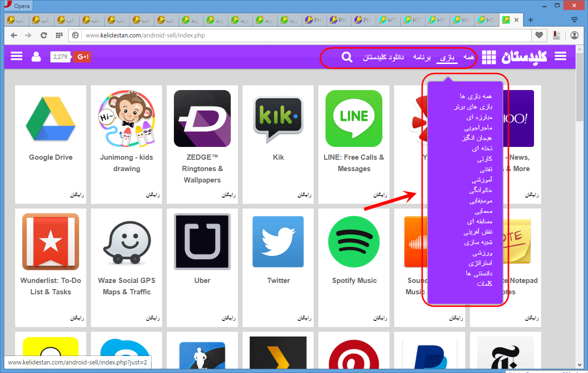Image resolution: width=588 pixels, height=373 pixels.
Task: Open the Speed Dial grid in toolbar
Action: [x=59, y=35]
